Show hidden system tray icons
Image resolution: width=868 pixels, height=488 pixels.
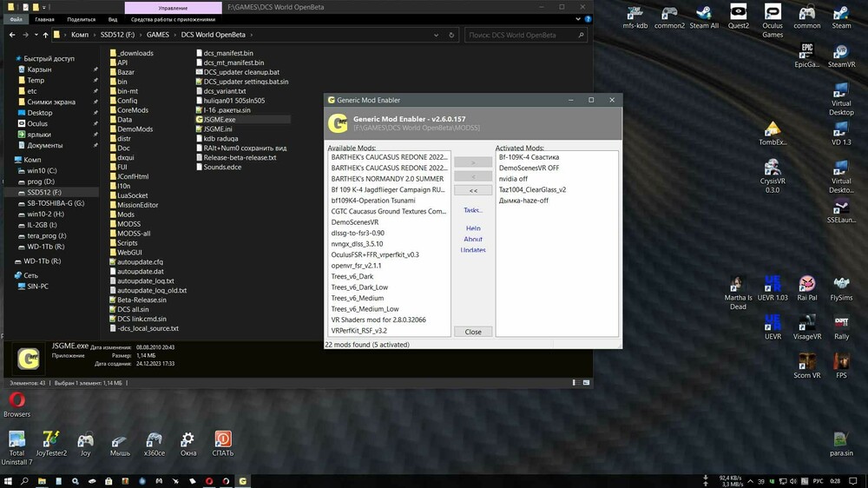tap(750, 481)
